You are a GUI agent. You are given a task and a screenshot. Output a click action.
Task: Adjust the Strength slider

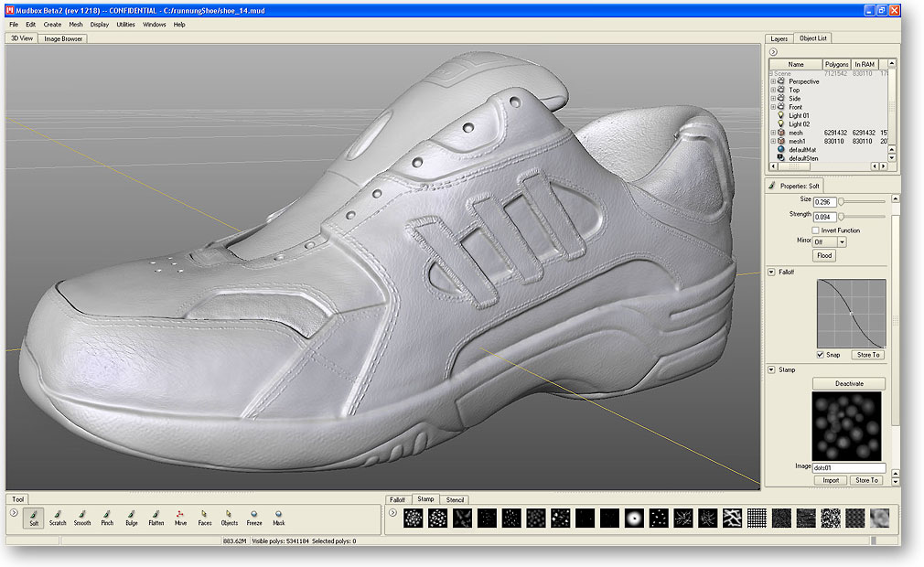[841, 217]
